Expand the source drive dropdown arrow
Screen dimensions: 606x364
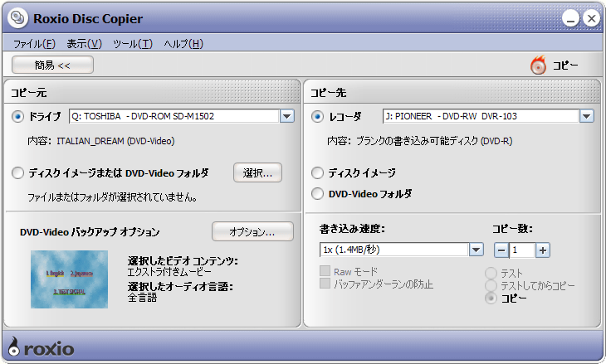click(x=286, y=116)
